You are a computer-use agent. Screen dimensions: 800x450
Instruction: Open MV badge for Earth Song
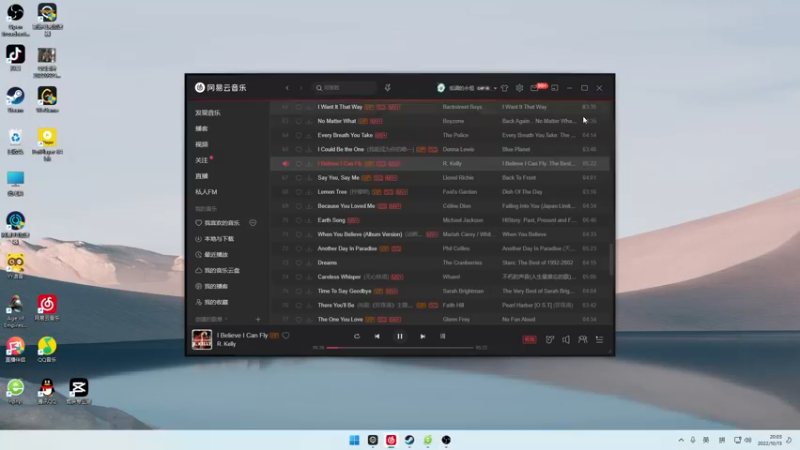pos(354,220)
